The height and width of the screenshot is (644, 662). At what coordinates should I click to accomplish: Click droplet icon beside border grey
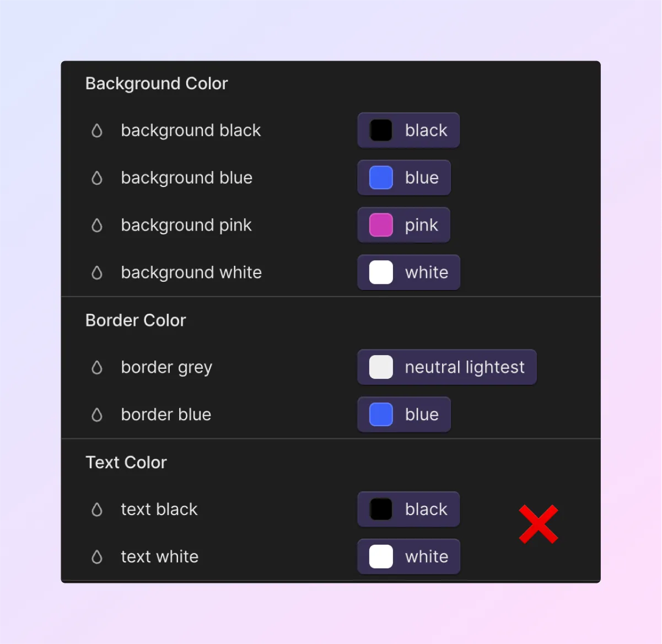[x=97, y=368]
